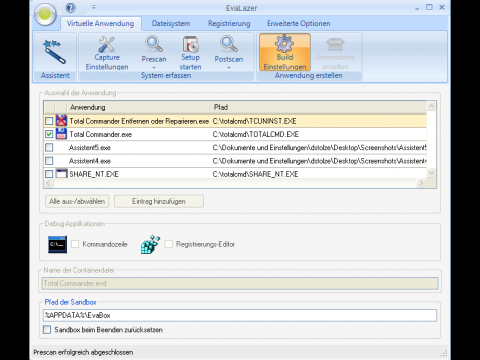Open the round application orb menu

click(x=46, y=15)
